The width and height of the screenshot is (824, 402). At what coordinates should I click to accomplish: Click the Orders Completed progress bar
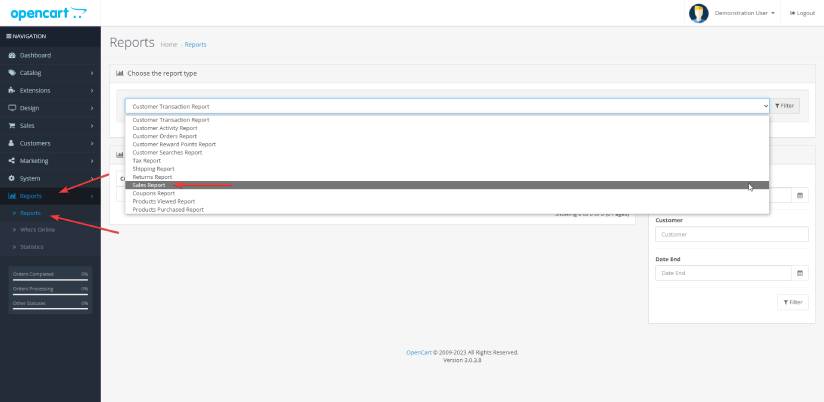pyautogui.click(x=50, y=279)
